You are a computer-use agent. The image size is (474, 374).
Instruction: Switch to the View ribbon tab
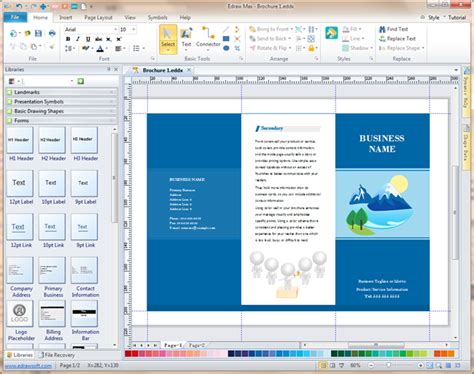130,17
